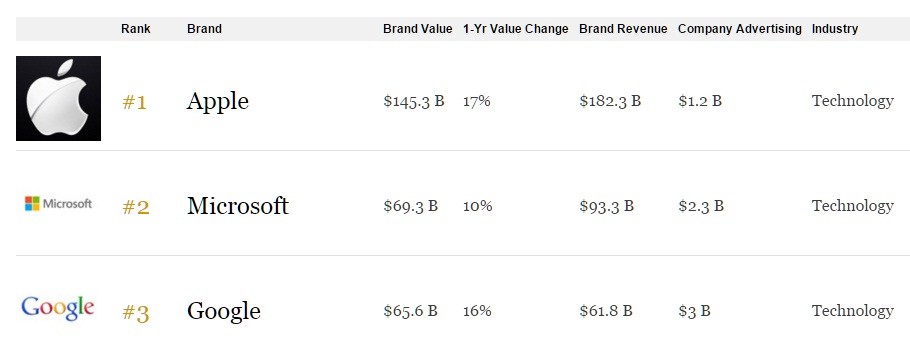The height and width of the screenshot is (360, 910).
Task: Select the #1 rank label
Action: [135, 103]
